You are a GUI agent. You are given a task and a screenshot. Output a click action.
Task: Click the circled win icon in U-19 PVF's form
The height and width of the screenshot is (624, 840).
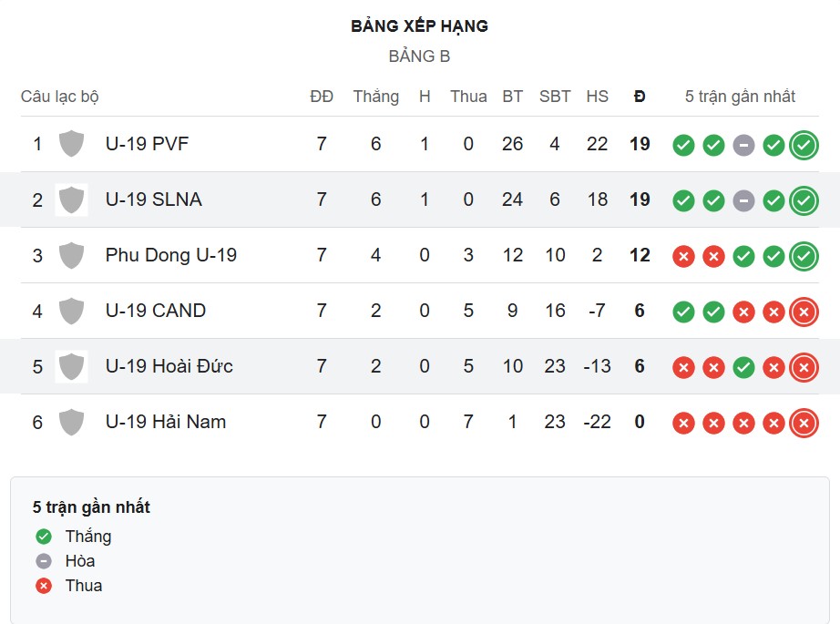803,144
